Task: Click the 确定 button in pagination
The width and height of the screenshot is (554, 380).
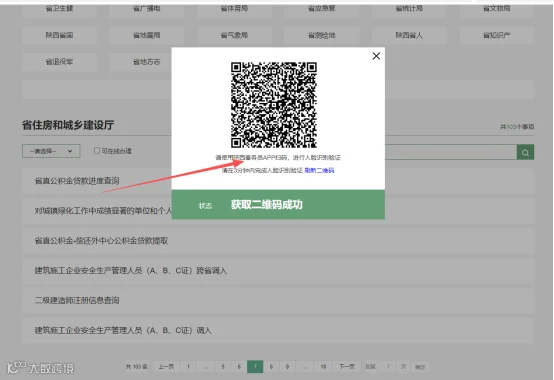Action: 420,367
